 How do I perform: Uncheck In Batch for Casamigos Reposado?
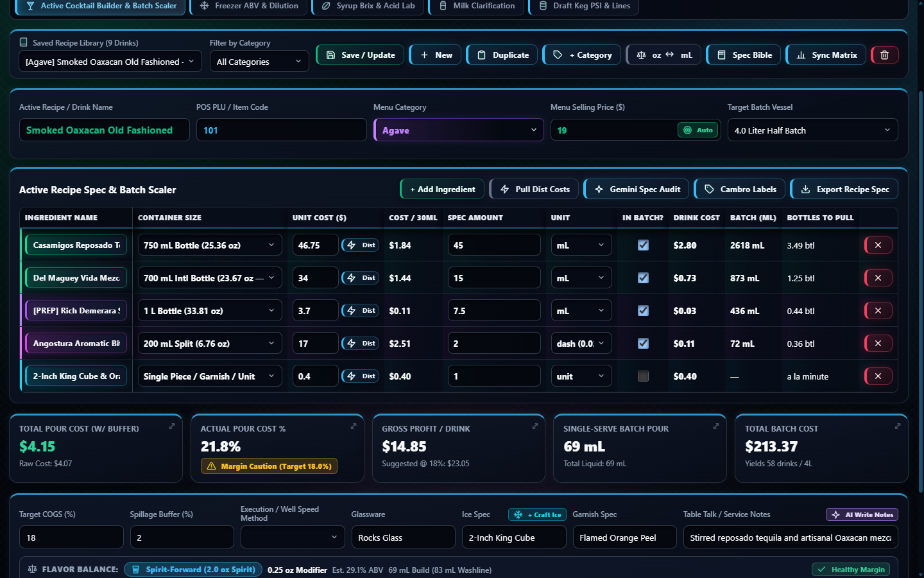tap(643, 245)
